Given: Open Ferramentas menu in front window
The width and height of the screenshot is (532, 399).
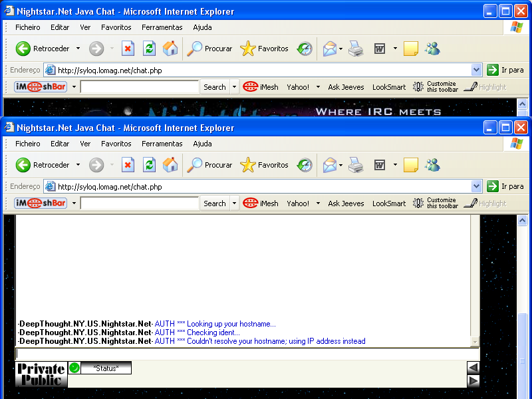Looking at the screenshot, I should [x=162, y=144].
